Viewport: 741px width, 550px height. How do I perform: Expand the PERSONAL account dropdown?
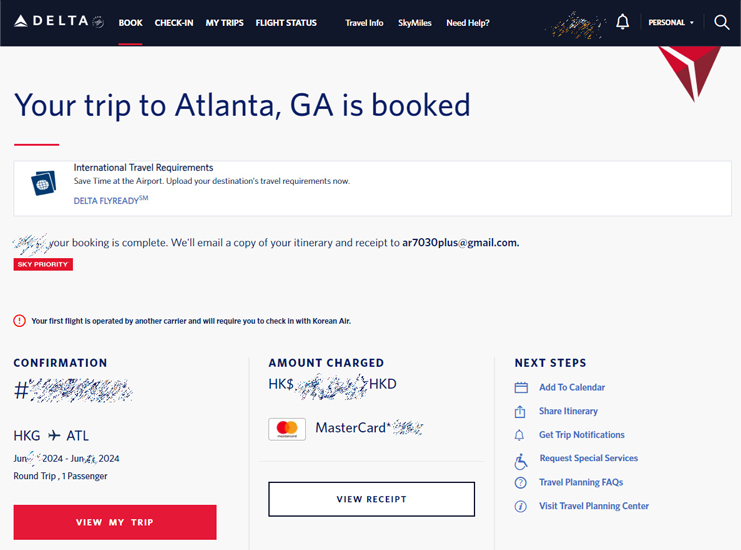[x=671, y=22]
